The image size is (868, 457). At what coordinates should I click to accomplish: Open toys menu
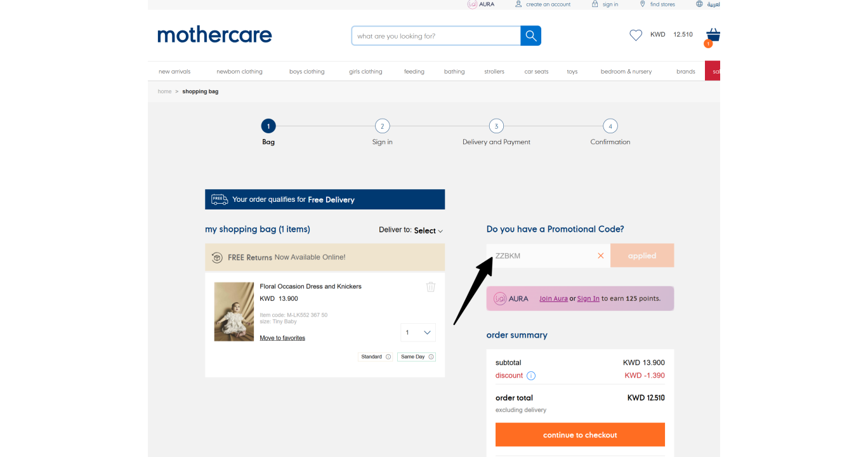coord(572,72)
